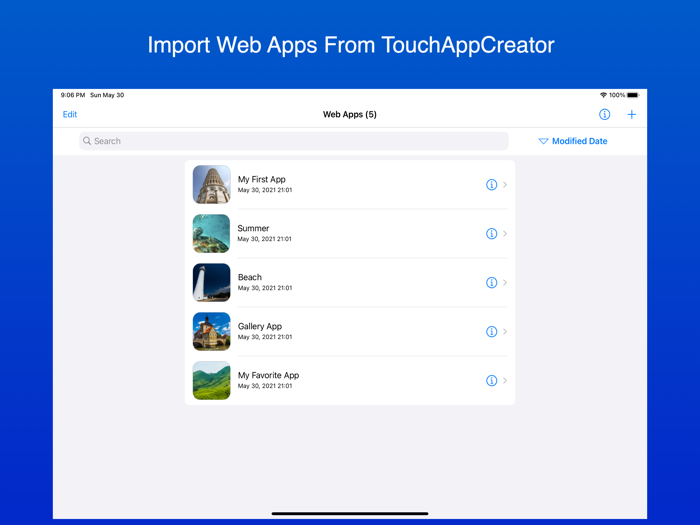Tap the home indicator bar
700x525 pixels.
tap(350, 514)
